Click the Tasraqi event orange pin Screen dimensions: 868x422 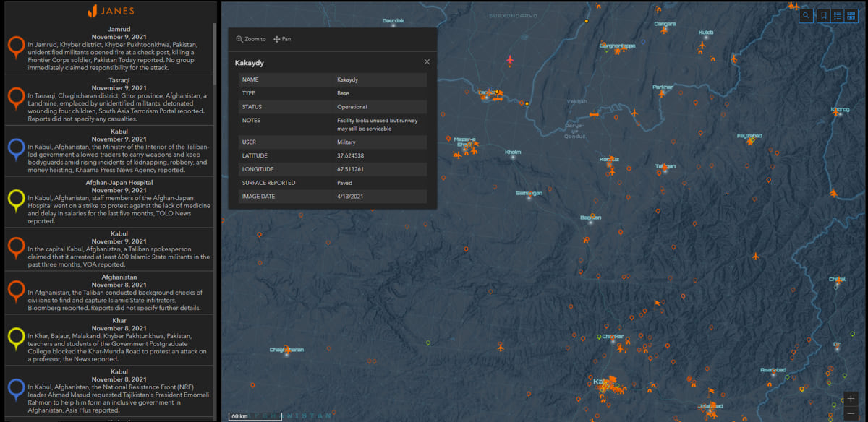[16, 98]
